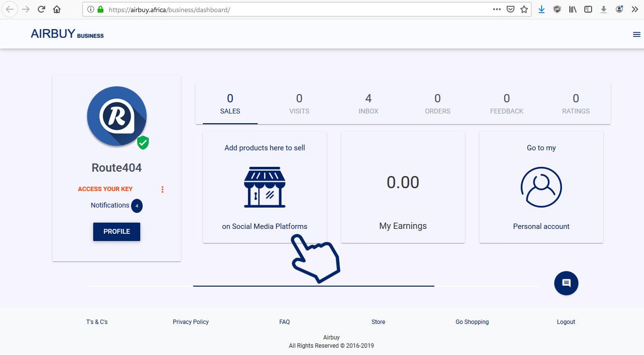This screenshot has height=355, width=644.
Task: Bookmark this page with the star icon
Action: (x=524, y=9)
